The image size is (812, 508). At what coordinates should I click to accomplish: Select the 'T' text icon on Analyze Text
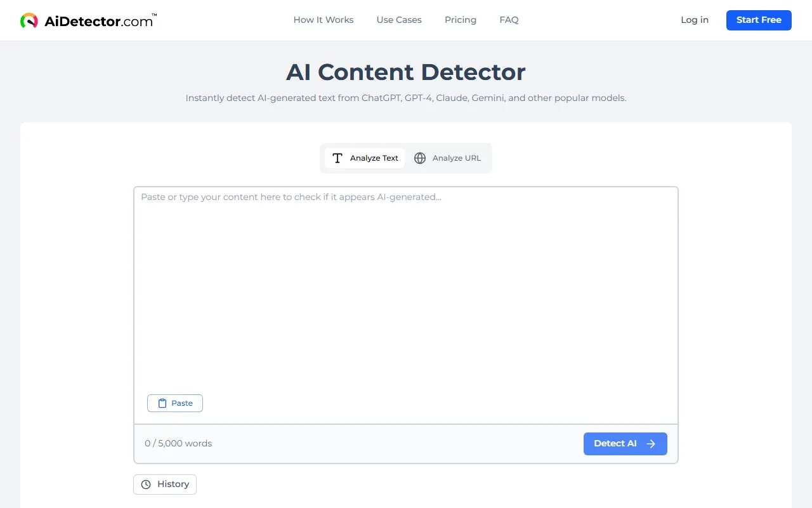pos(337,157)
